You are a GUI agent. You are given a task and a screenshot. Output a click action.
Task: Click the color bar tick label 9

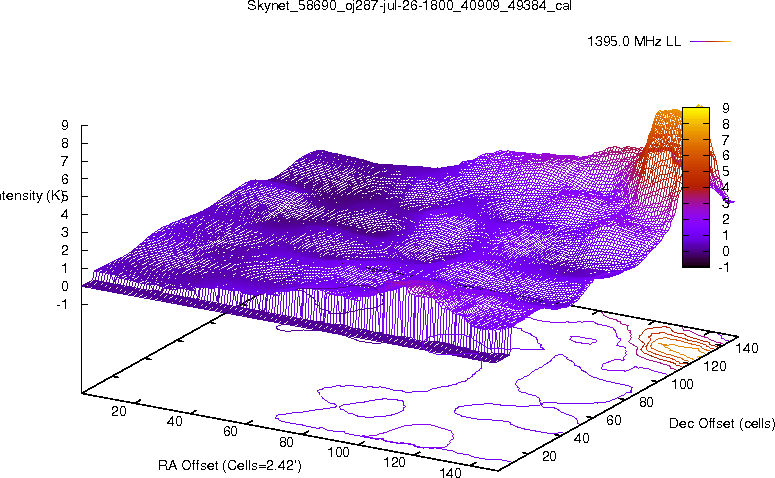point(726,108)
